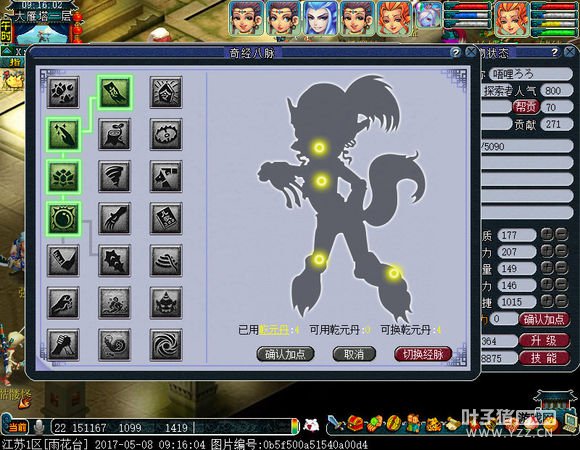Increase the attribute showing 146
580x450 pixels.
(547, 284)
